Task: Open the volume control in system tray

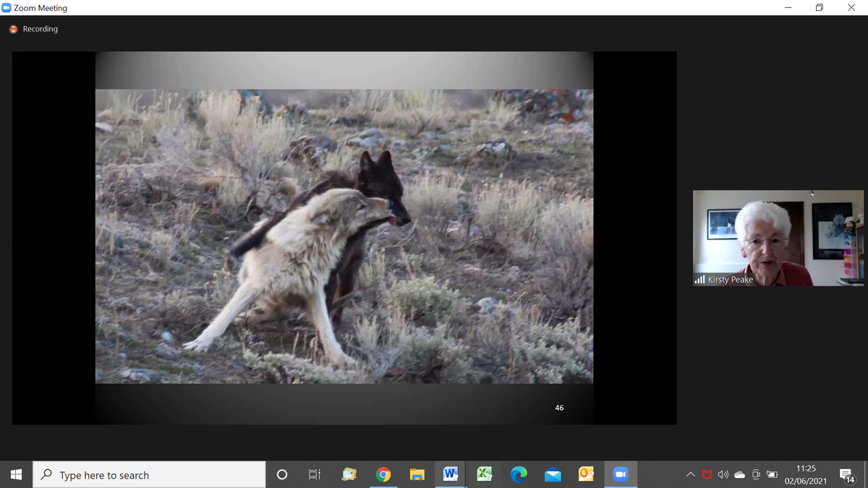Action: (723, 475)
